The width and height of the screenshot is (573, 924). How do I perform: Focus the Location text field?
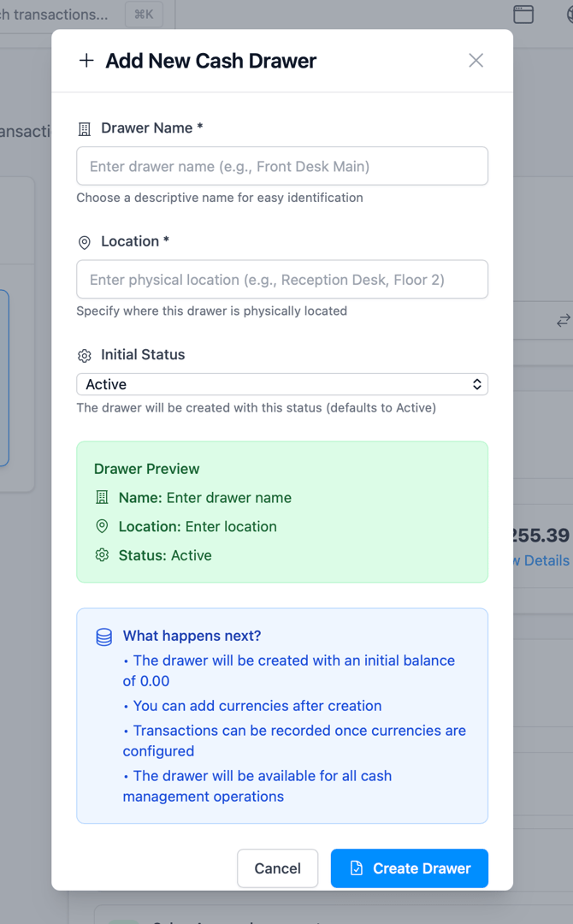click(282, 280)
